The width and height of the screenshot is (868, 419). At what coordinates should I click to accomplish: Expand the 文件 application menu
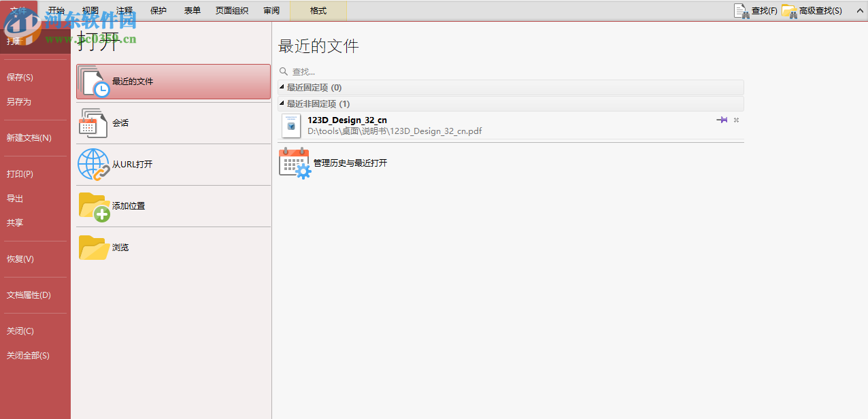coord(19,10)
